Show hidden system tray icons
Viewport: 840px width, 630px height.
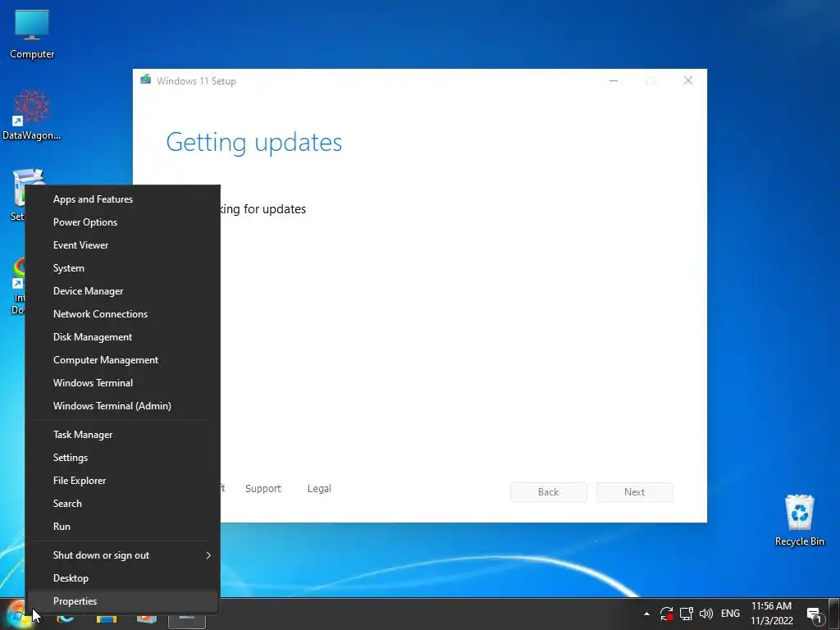pos(646,614)
